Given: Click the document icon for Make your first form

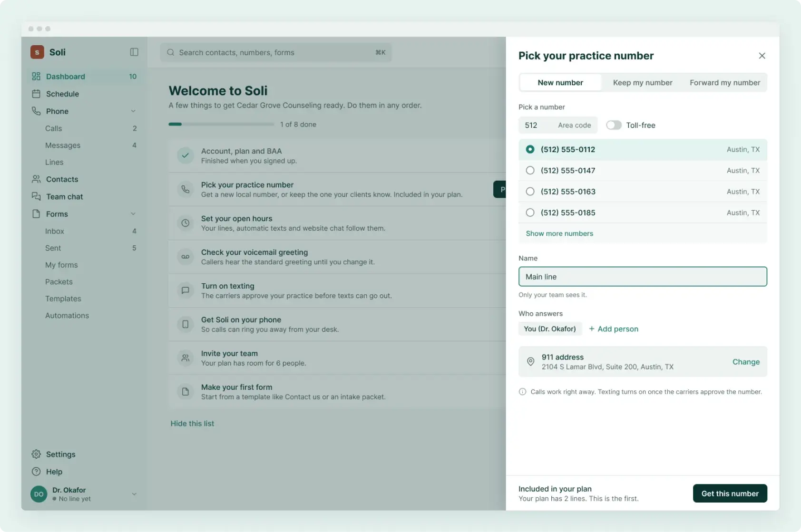Looking at the screenshot, I should (x=186, y=392).
